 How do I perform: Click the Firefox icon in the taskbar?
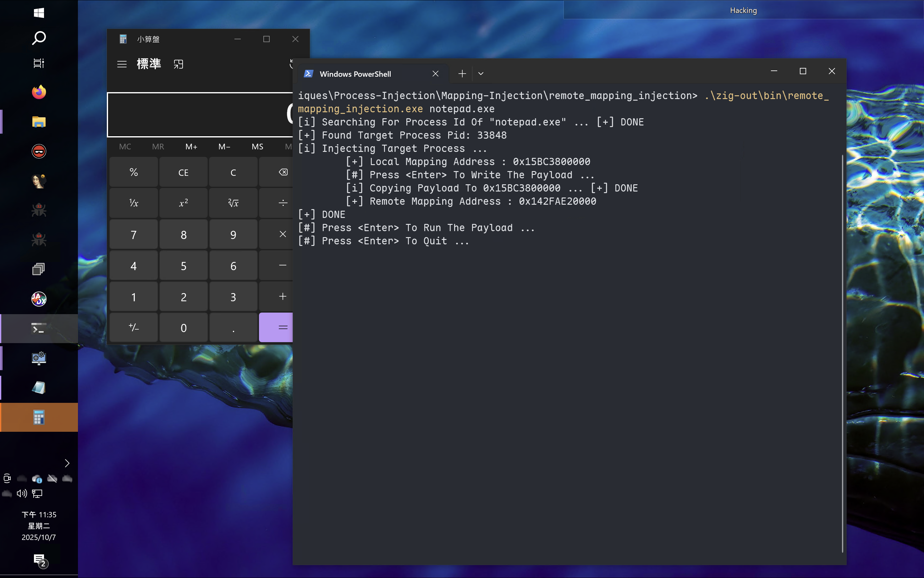click(39, 92)
